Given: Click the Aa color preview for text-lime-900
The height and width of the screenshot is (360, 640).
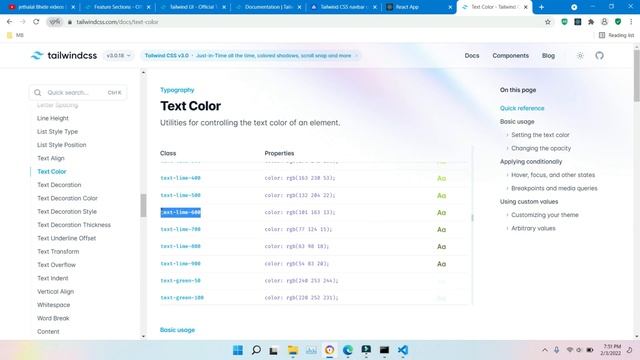Looking at the screenshot, I should click(441, 264).
